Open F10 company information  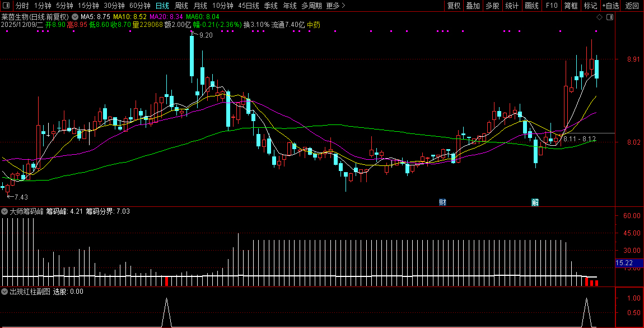(x=552, y=6)
